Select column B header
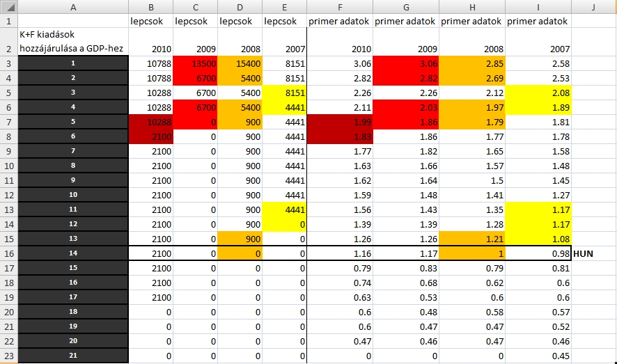This screenshot has height=364, width=617. tap(150, 6)
